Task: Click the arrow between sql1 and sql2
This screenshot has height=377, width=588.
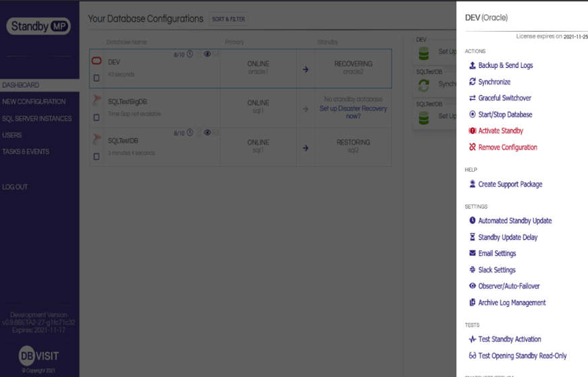Action: (x=305, y=148)
